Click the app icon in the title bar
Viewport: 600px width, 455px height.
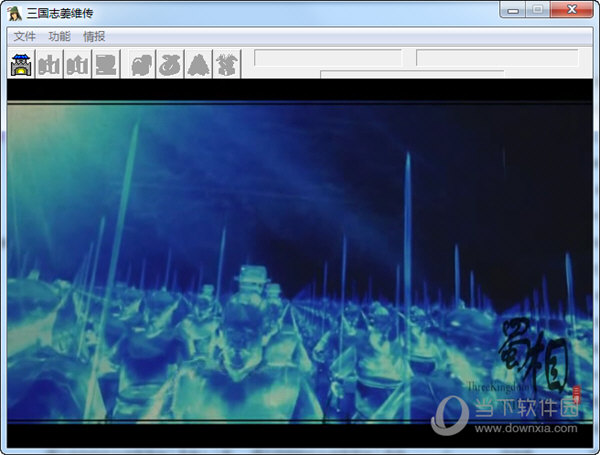[x=15, y=13]
